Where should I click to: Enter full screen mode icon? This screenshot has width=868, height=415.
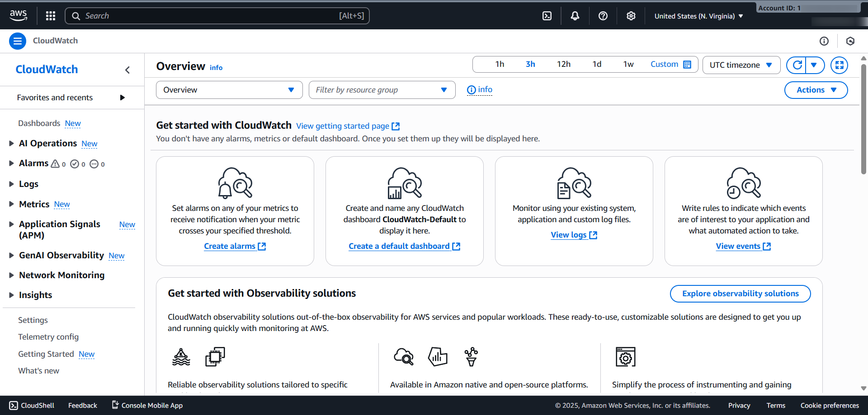point(840,65)
